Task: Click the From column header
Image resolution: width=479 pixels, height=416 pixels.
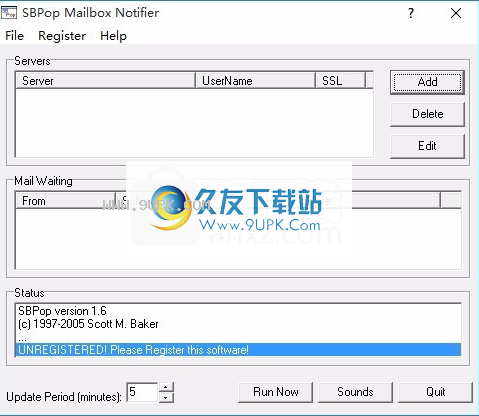Action: coord(65,201)
